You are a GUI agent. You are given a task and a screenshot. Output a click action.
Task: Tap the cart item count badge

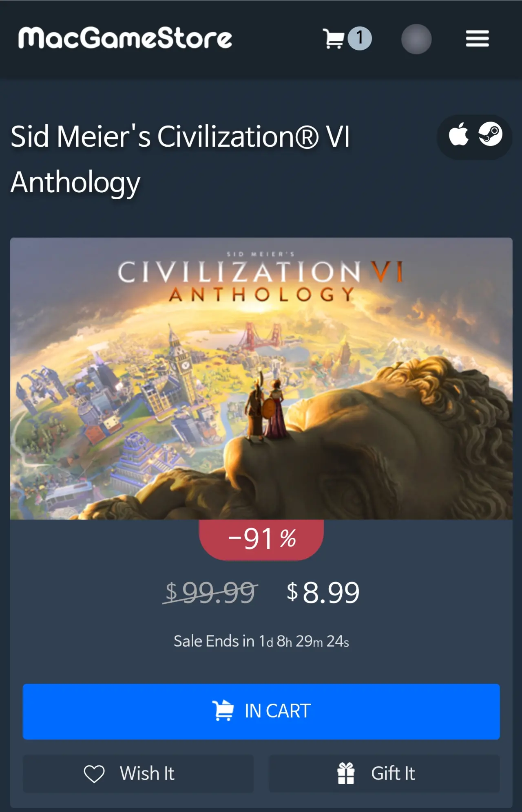pos(360,39)
